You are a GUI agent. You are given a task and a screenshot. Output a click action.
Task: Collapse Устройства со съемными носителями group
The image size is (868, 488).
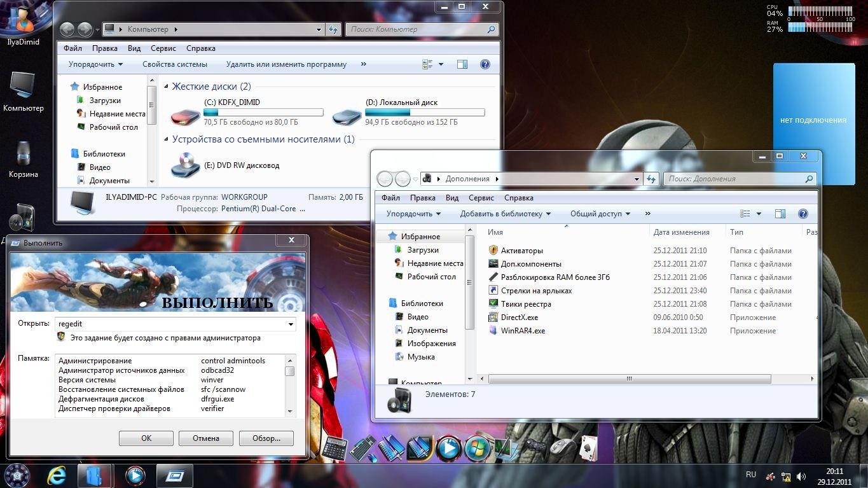click(x=167, y=139)
